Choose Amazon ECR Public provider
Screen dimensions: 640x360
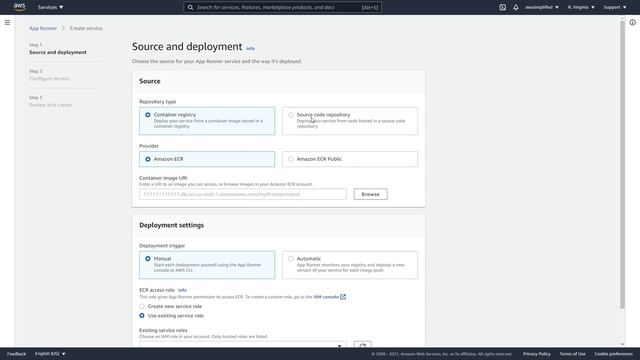[x=350, y=159]
